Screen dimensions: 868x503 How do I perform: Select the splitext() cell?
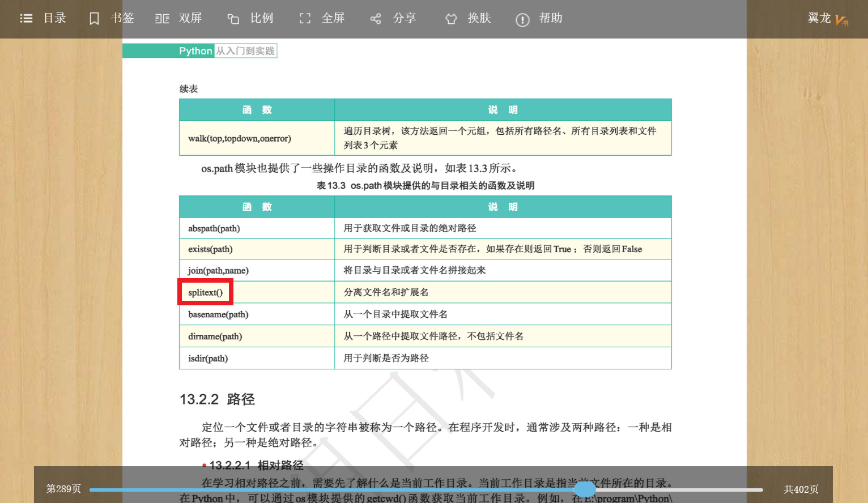coord(257,292)
